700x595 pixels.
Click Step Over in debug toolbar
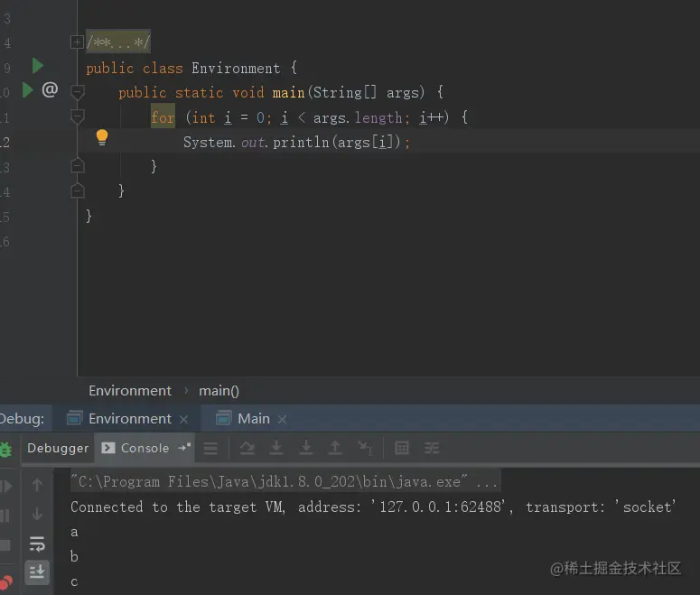coord(247,447)
